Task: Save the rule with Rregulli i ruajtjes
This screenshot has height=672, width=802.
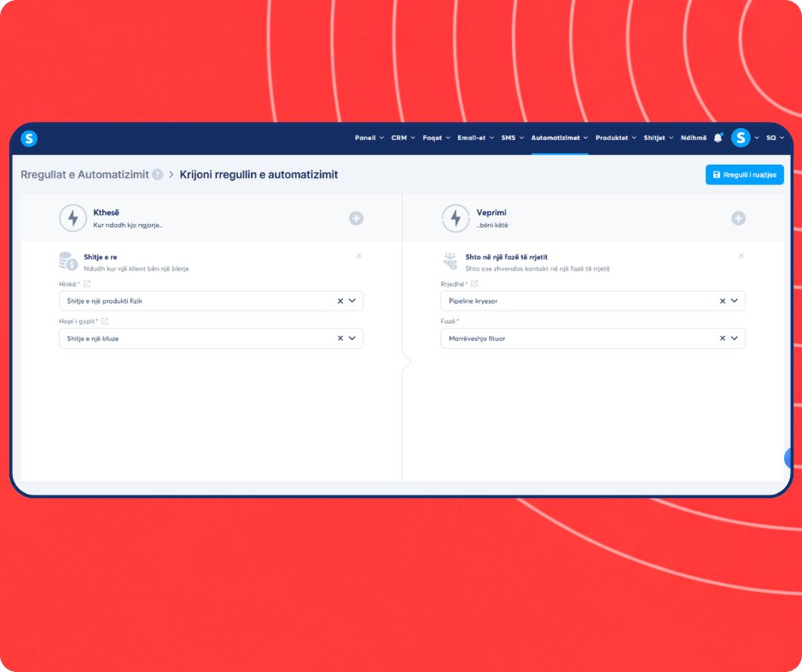Action: click(x=745, y=175)
